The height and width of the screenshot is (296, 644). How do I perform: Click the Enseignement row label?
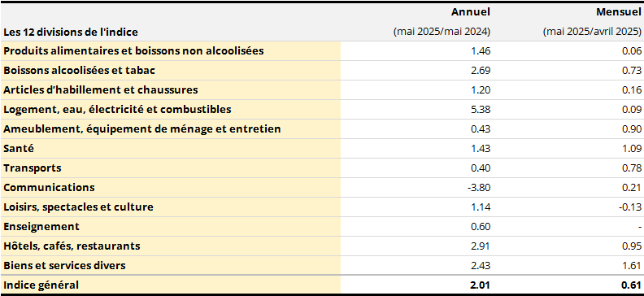(x=41, y=226)
